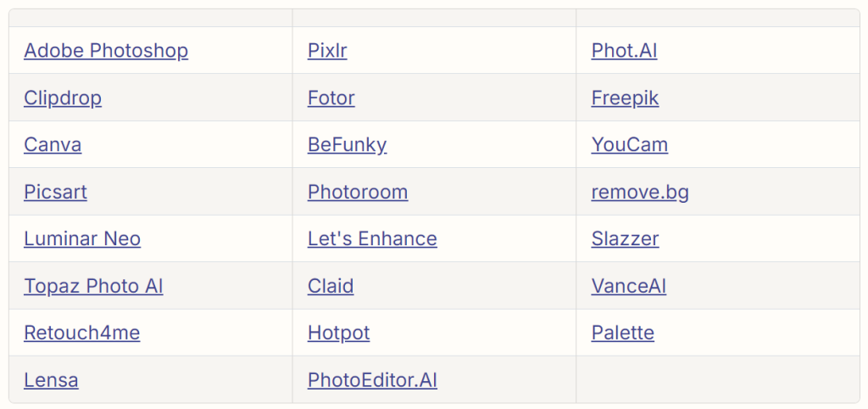
Task: Follow the YouCam link
Action: [629, 145]
